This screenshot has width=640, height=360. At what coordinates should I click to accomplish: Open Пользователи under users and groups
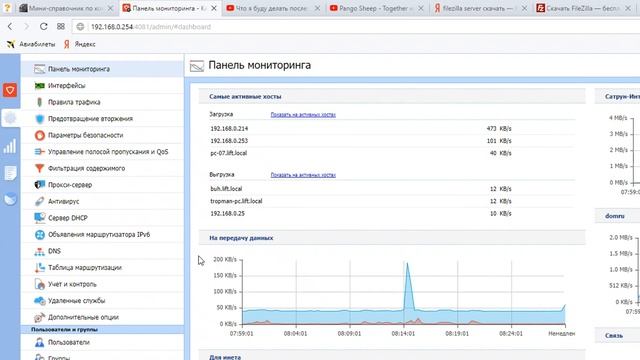(102, 342)
